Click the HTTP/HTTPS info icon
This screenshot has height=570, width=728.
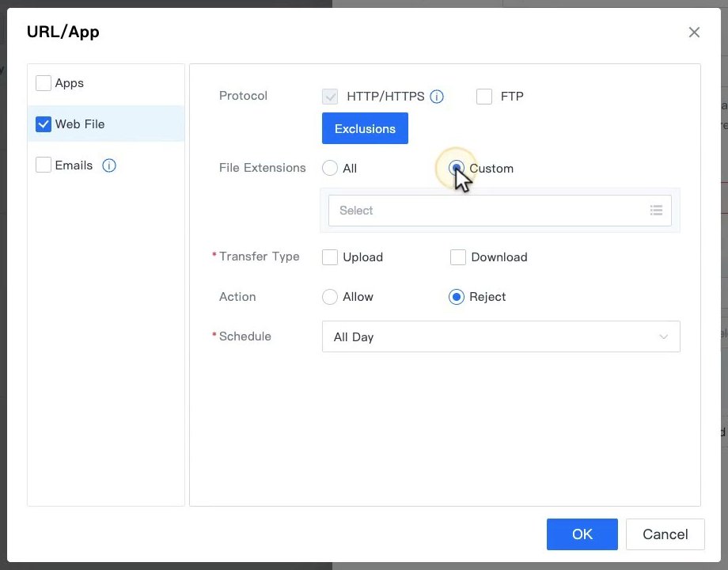[x=437, y=96]
